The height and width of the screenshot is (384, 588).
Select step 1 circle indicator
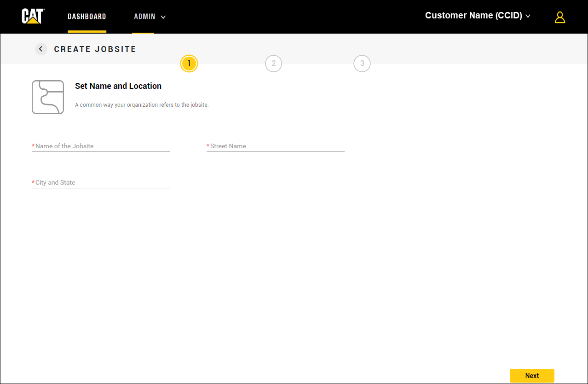[189, 64]
